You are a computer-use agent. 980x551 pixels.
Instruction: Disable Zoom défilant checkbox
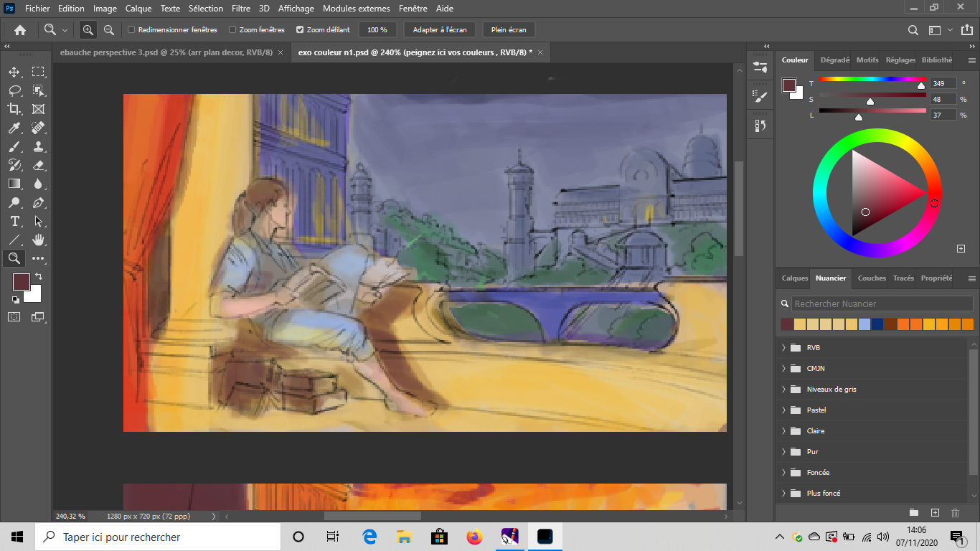point(300,30)
